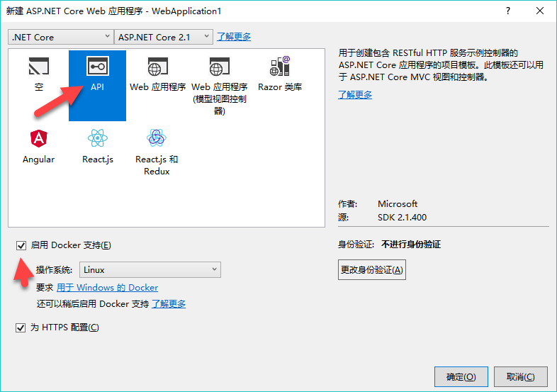557x392 pixels.
Task: Click the Microsoft author text
Action: (x=398, y=203)
